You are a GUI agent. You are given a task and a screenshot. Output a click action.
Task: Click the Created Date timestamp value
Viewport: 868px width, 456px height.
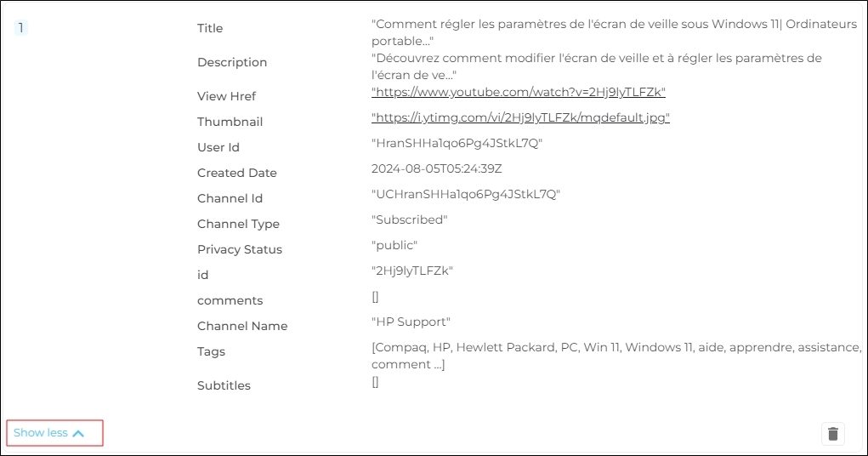[436, 168]
